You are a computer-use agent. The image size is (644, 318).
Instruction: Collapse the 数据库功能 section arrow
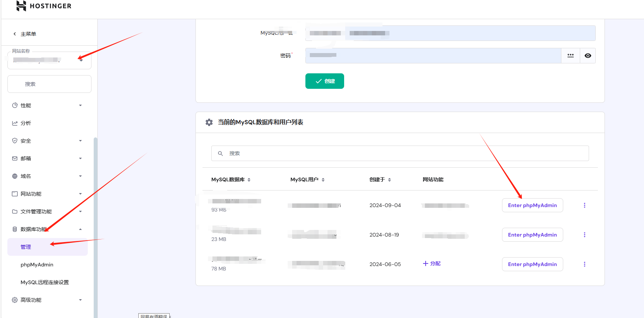tap(80, 229)
